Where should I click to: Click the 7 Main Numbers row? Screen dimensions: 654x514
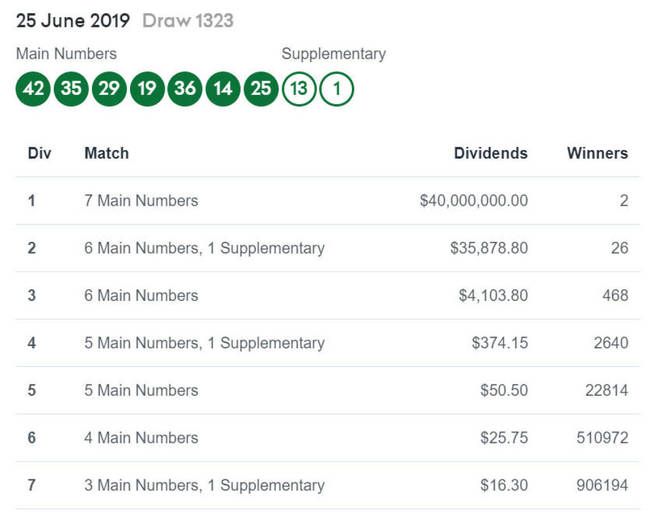327,201
